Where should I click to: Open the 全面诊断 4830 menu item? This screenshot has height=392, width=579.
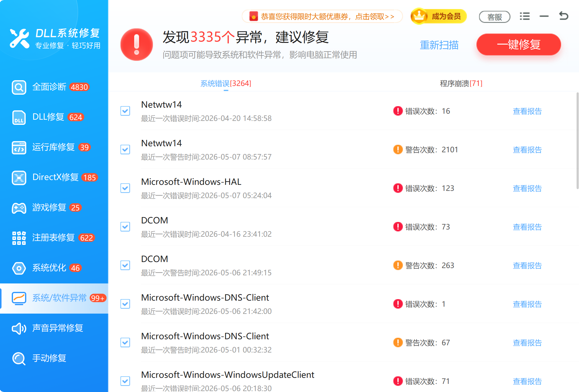click(54, 87)
